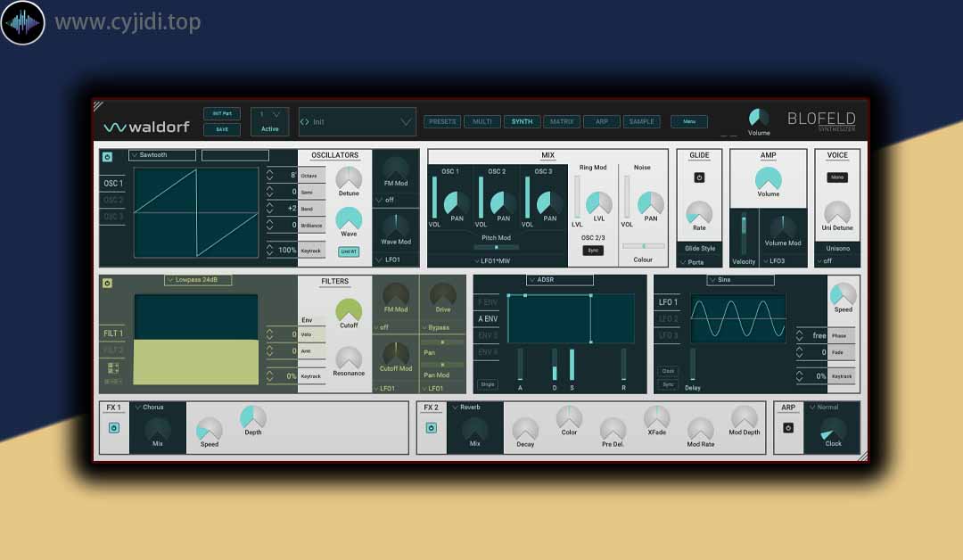Switch to the MULTI tab
The image size is (963, 560).
(482, 121)
